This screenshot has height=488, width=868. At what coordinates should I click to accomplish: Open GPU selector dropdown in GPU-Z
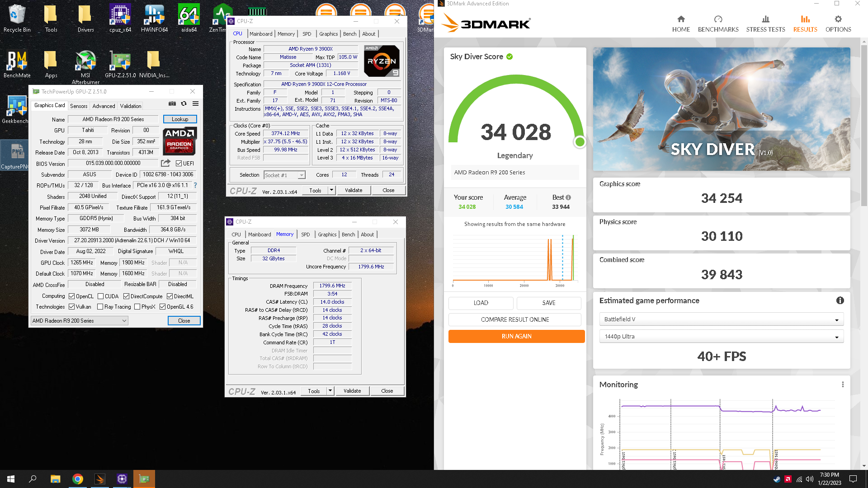pyautogui.click(x=80, y=321)
